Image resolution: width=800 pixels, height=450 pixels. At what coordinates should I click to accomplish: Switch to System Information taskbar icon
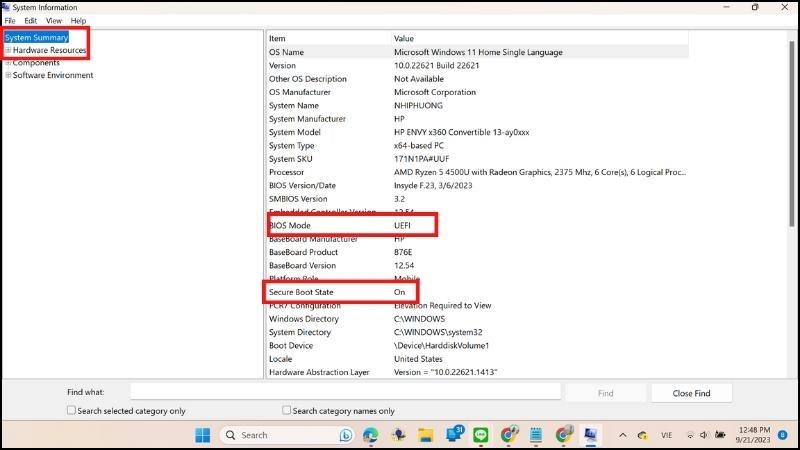tap(590, 435)
